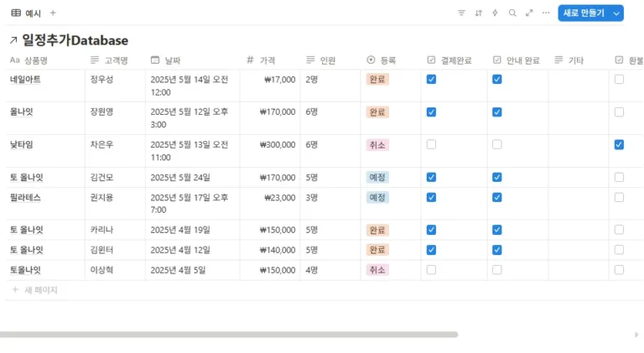644x353 pixels.
Task: Click the search magnifier icon
Action: pos(512,13)
